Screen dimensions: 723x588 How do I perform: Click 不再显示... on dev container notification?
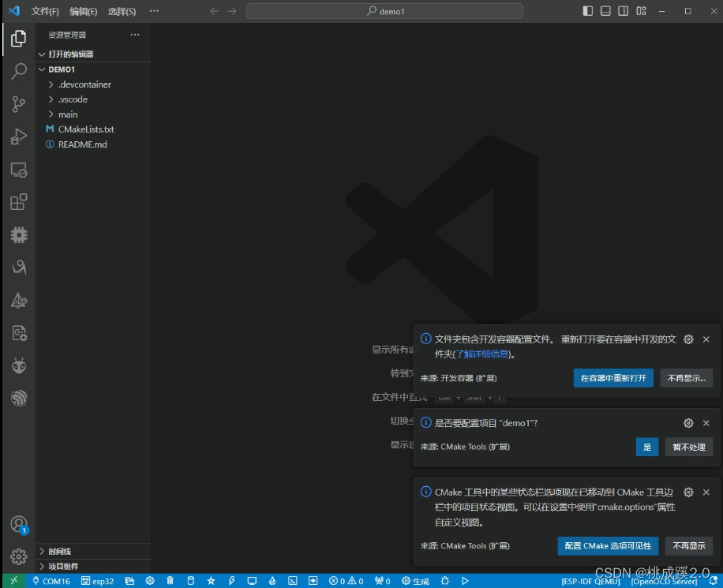[686, 378]
